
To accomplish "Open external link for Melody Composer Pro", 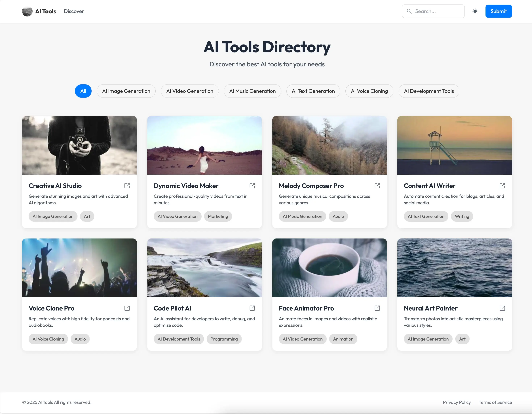I will click(377, 186).
